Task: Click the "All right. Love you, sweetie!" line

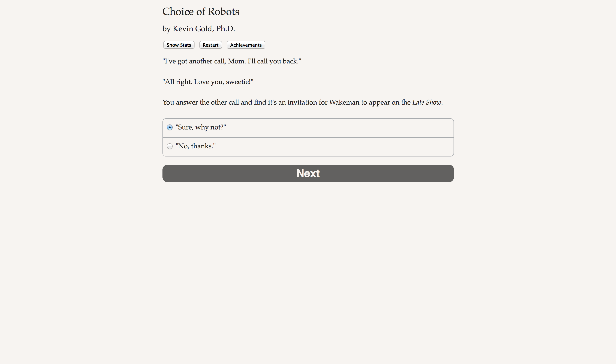Action: [208, 82]
